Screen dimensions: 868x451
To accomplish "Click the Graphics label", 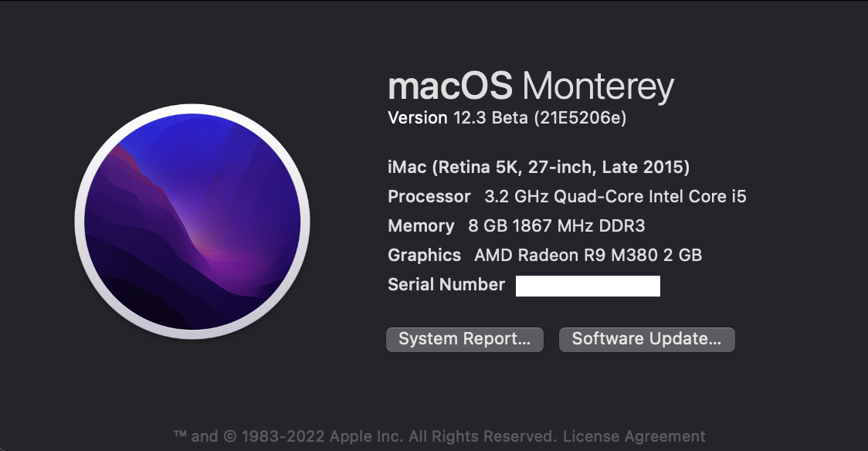I will click(x=424, y=255).
